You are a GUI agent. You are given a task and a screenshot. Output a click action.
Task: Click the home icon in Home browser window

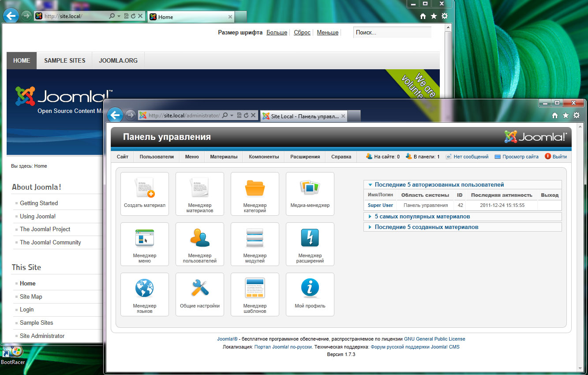tap(423, 16)
